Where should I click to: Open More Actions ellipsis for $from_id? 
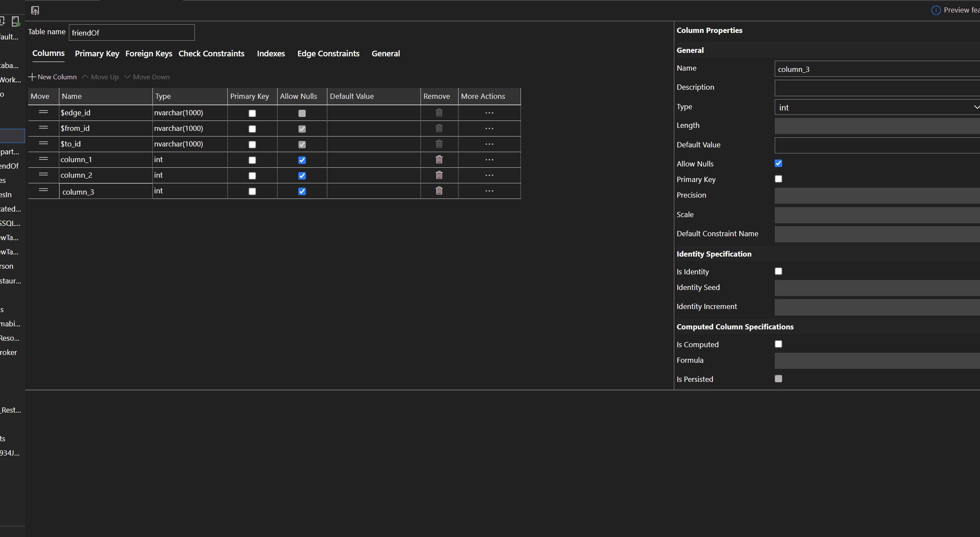point(489,129)
